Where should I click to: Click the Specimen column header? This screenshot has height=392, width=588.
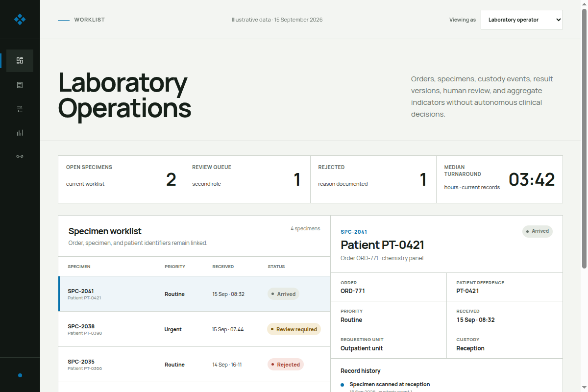(79, 267)
